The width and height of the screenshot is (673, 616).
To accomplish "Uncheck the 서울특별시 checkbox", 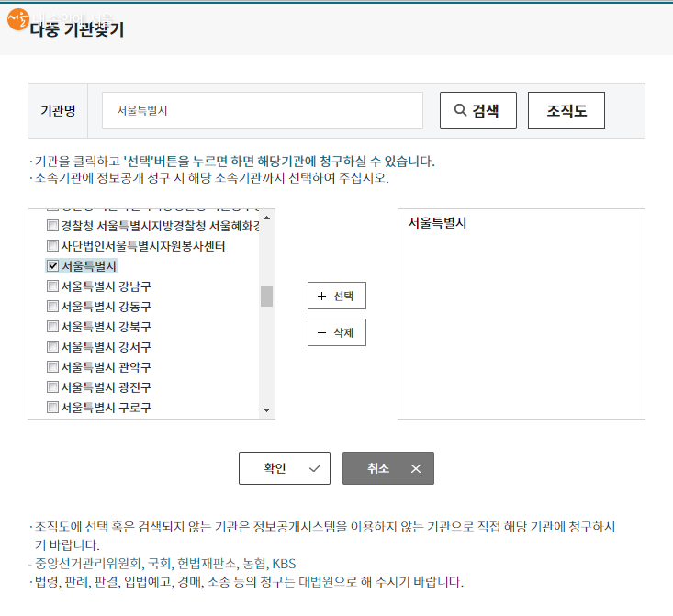I will tap(52, 266).
